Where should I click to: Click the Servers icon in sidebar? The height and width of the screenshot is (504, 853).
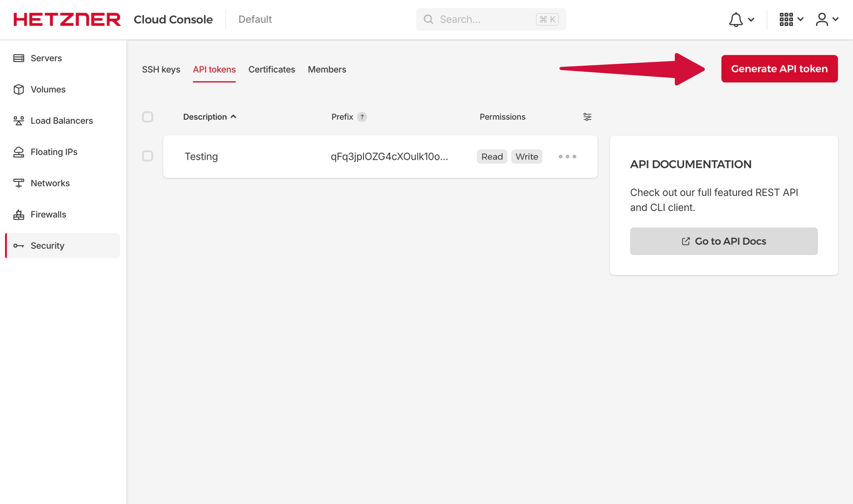(x=18, y=58)
